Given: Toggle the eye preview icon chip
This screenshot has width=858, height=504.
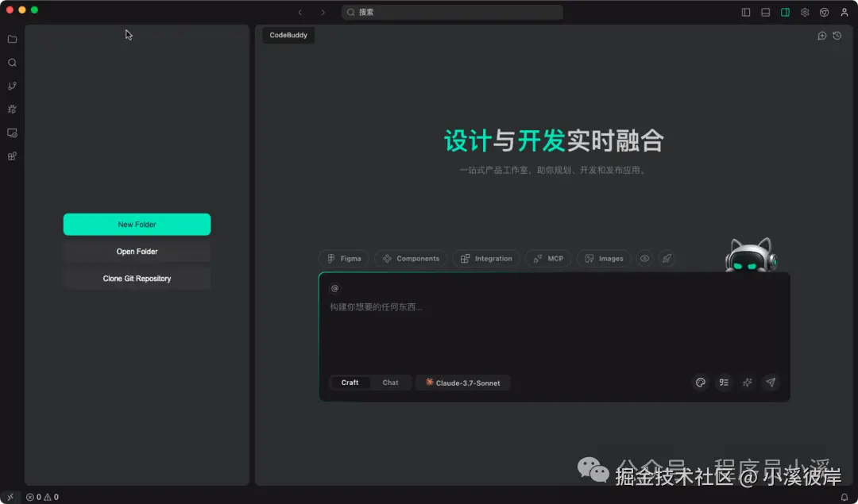Looking at the screenshot, I should click(x=644, y=259).
